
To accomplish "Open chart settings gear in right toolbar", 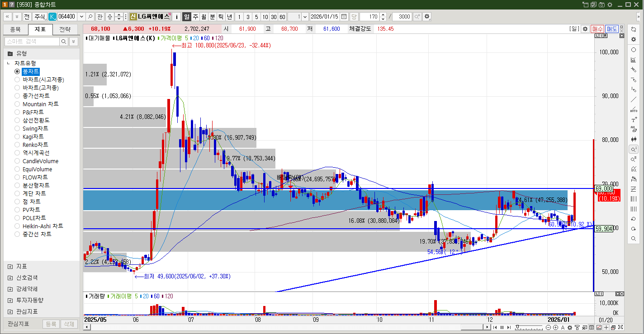I will click(634, 39).
